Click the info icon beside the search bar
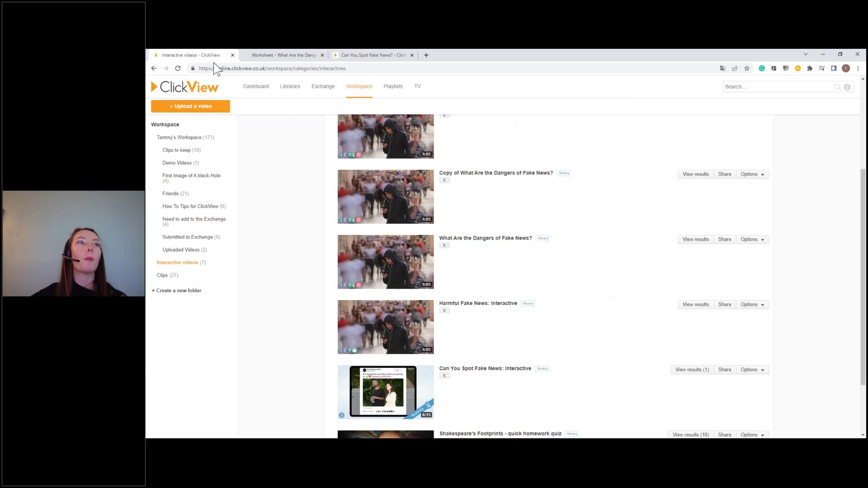The image size is (868, 488). (x=848, y=87)
